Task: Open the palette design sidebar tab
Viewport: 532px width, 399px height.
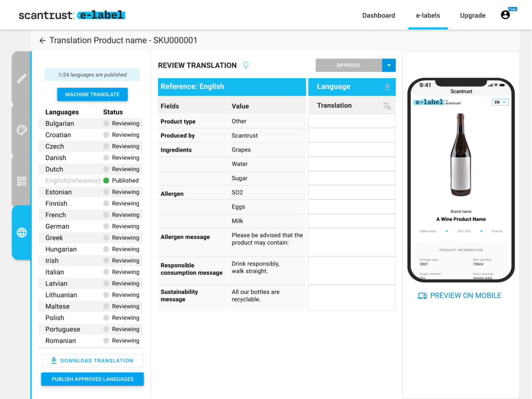Action: click(x=22, y=130)
